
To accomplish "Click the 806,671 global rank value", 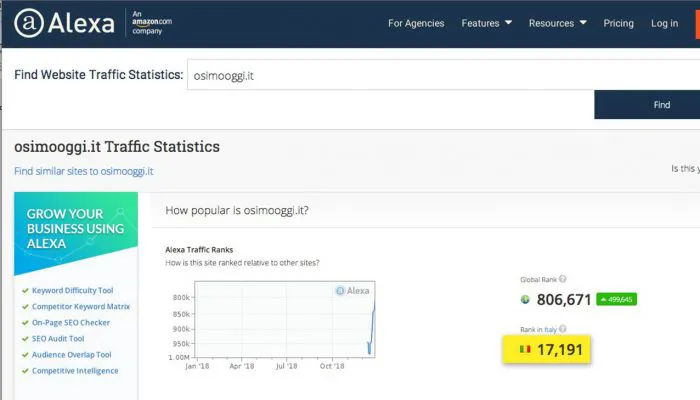I will (564, 300).
